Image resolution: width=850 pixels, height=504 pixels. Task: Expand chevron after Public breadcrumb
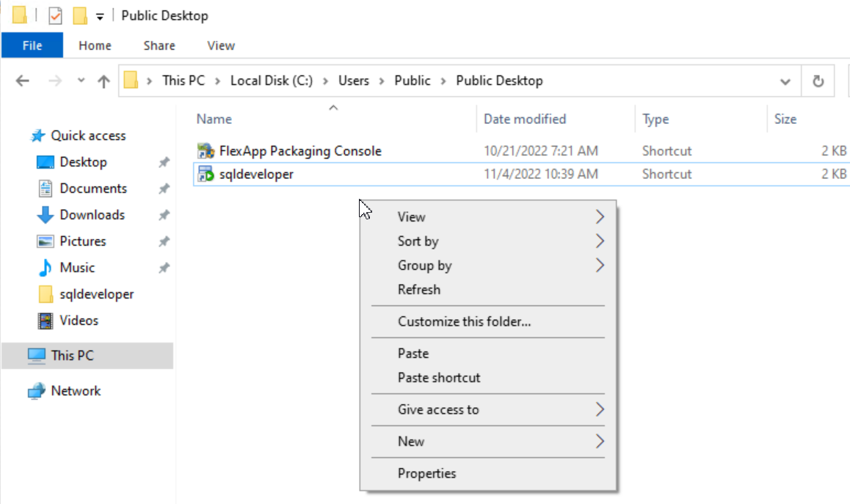click(x=443, y=81)
